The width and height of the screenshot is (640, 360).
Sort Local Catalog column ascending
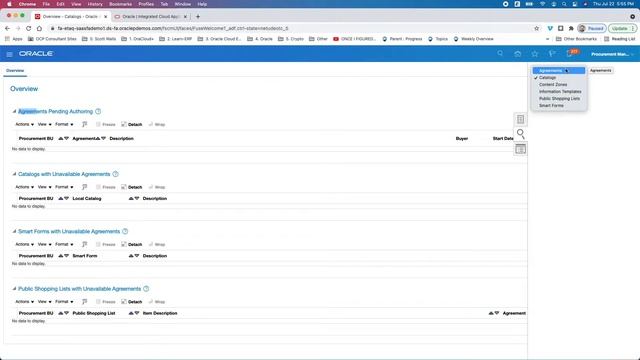tap(131, 198)
